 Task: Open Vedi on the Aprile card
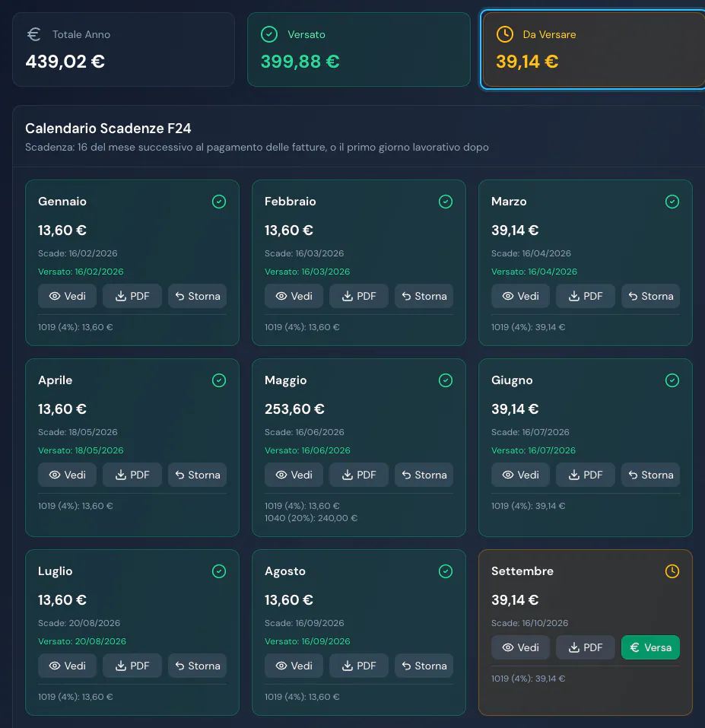67,475
